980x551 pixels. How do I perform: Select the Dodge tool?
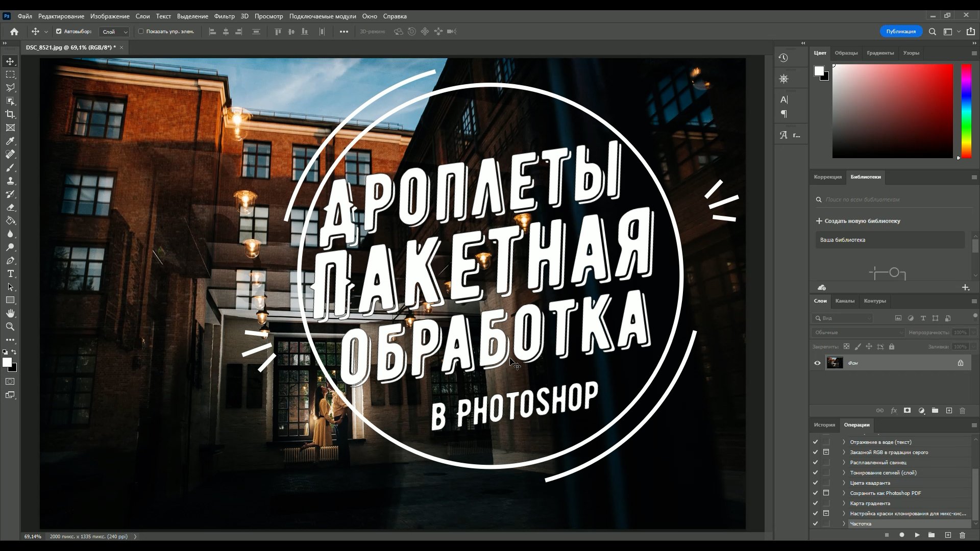10,247
